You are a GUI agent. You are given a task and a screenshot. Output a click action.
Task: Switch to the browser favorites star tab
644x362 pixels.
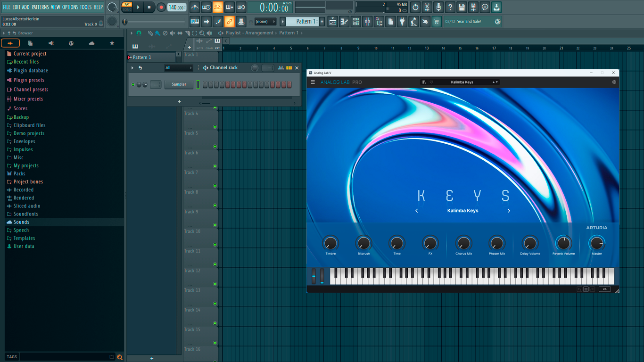(x=112, y=43)
